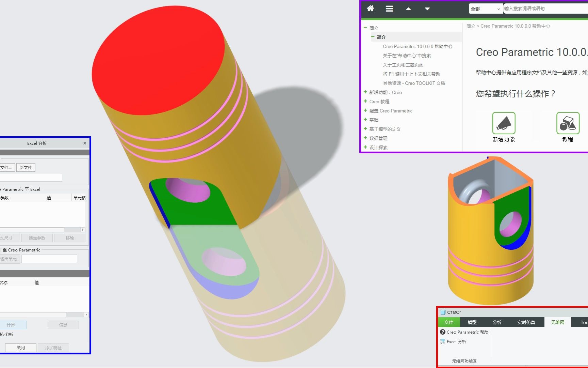Click the Excel file path field
Image resolution: width=588 pixels, height=368 pixels.
tap(31, 177)
